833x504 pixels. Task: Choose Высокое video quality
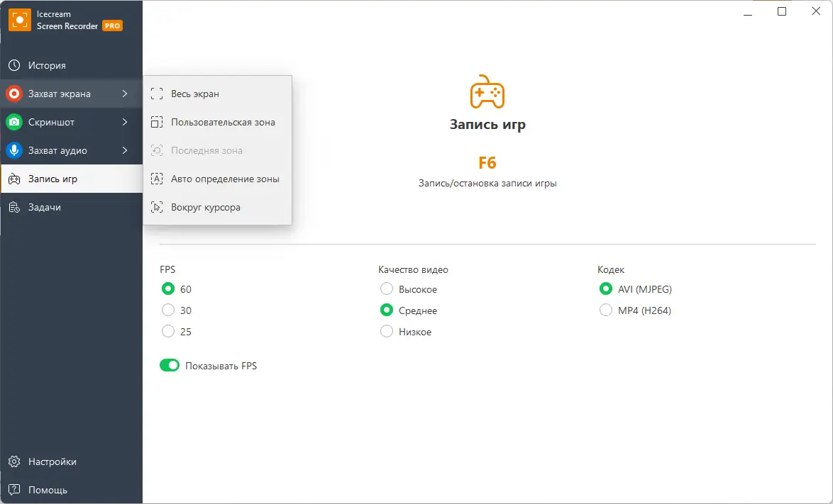pos(387,289)
